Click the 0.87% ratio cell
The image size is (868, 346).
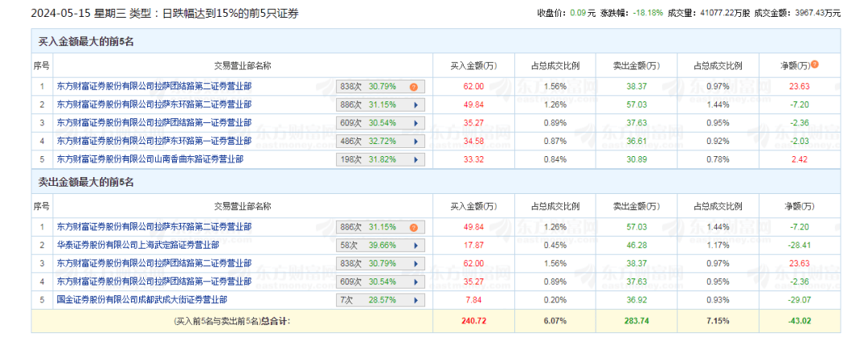(x=555, y=142)
